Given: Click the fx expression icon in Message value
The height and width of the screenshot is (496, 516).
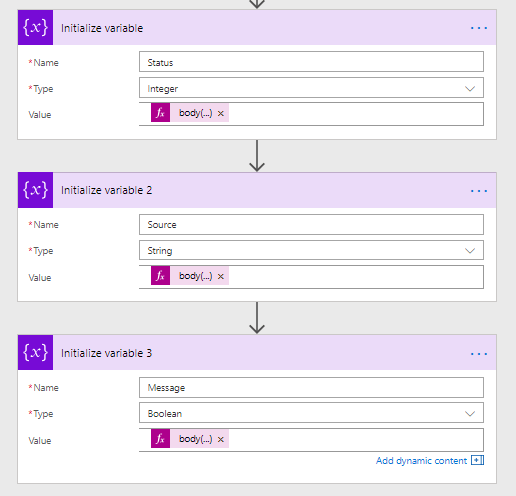Looking at the screenshot, I should tap(160, 438).
